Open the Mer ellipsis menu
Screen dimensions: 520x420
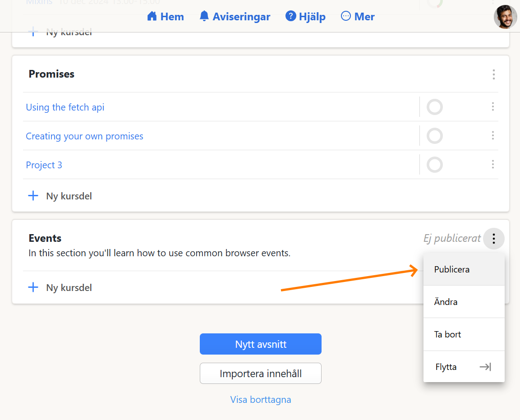(x=346, y=17)
